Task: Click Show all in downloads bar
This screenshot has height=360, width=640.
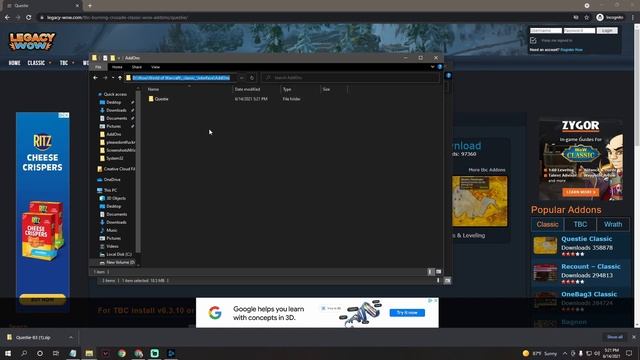Action: click(615, 337)
